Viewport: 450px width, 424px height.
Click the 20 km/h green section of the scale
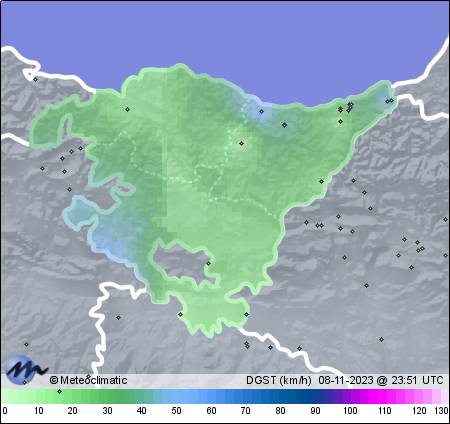73,397
